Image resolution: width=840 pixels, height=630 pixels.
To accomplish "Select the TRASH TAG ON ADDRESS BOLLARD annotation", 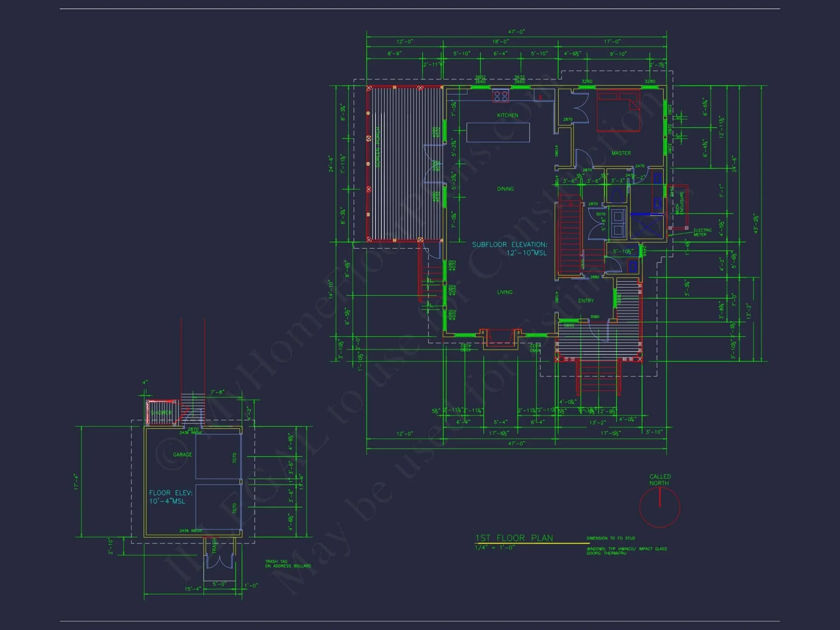I will pyautogui.click(x=288, y=563).
